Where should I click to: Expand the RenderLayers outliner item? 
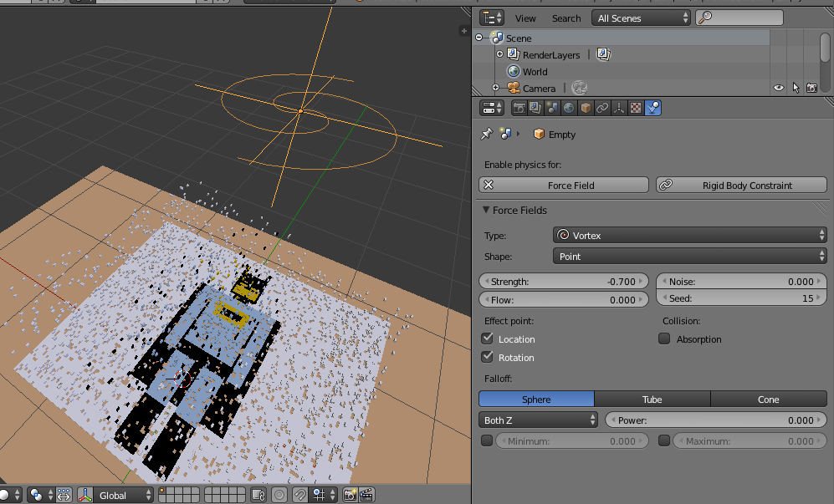[x=499, y=54]
